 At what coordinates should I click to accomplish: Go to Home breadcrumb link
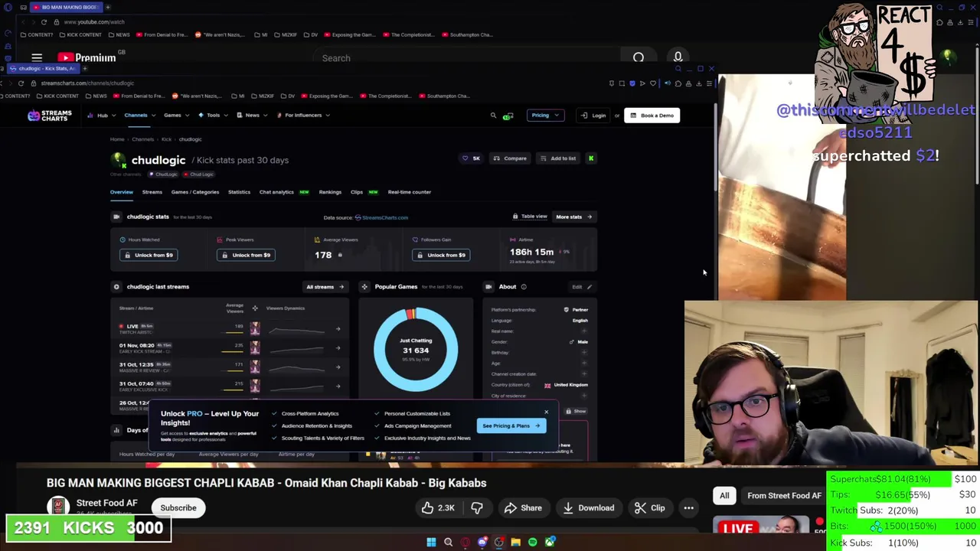(117, 139)
